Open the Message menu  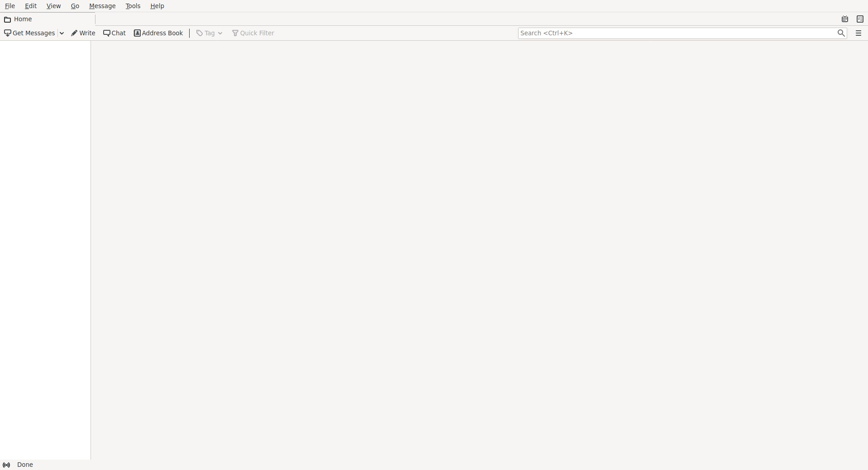point(102,6)
